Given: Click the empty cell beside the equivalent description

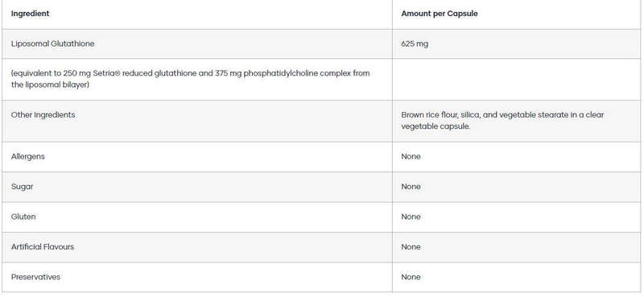Looking at the screenshot, I should click(x=516, y=80).
